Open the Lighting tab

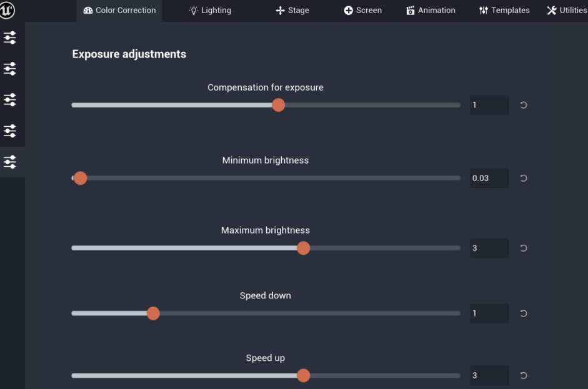point(210,11)
